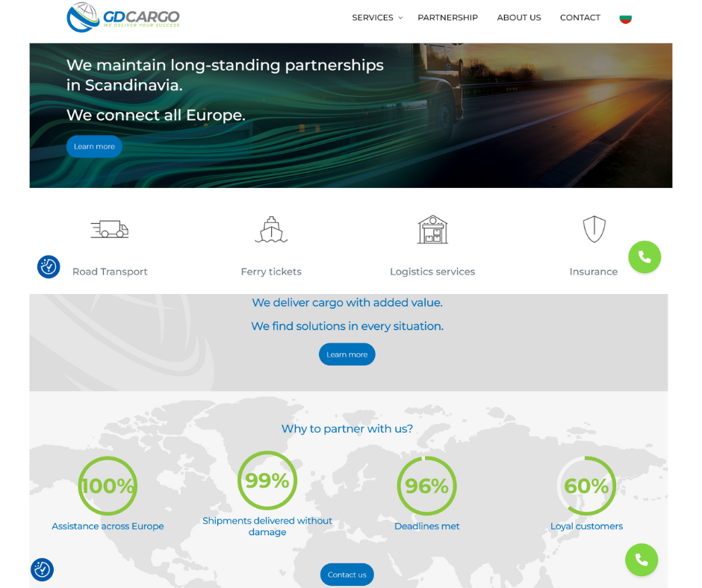This screenshot has width=702, height=588.
Task: Open the About Us page
Action: click(x=519, y=17)
